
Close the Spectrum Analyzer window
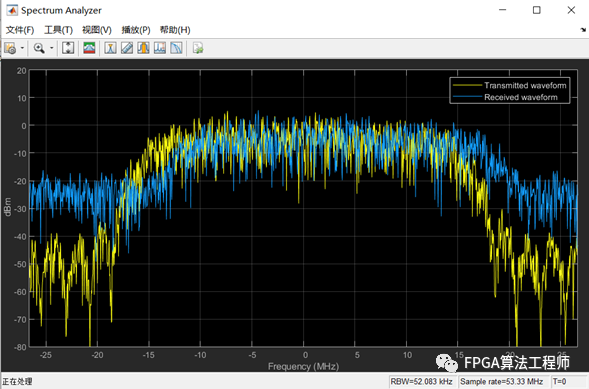coord(571,10)
